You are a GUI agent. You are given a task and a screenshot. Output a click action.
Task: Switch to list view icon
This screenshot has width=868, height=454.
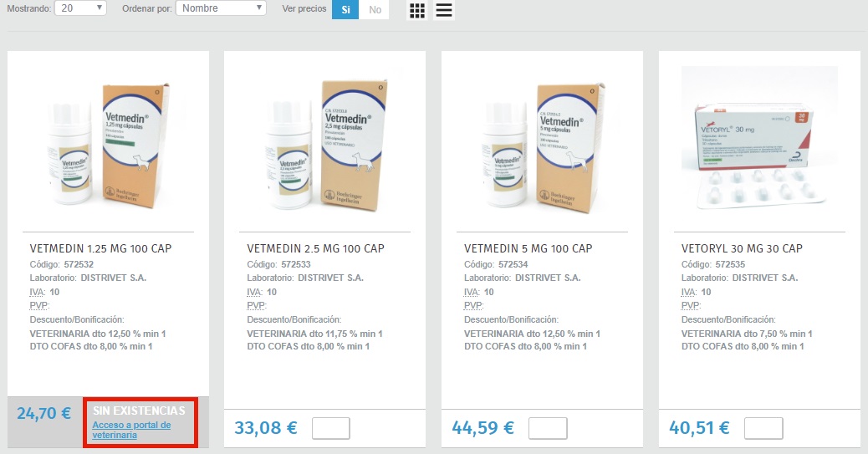point(444,10)
